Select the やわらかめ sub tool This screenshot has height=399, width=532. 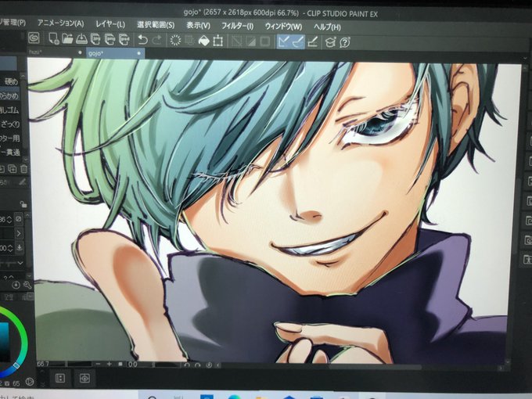[x=9, y=95]
